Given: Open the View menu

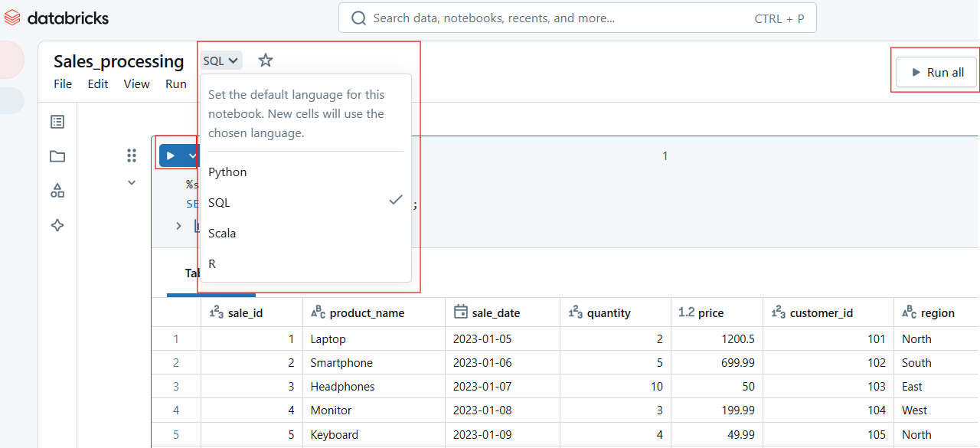Looking at the screenshot, I should [x=137, y=84].
